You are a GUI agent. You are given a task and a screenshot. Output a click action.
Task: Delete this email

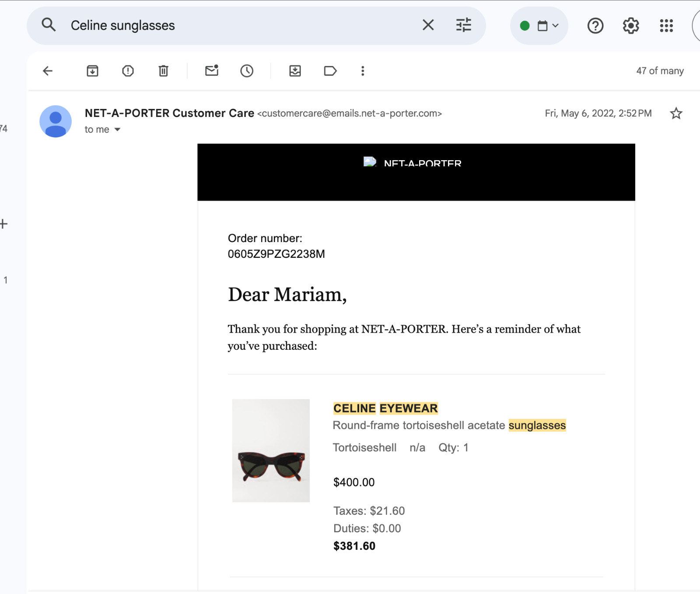click(x=163, y=70)
